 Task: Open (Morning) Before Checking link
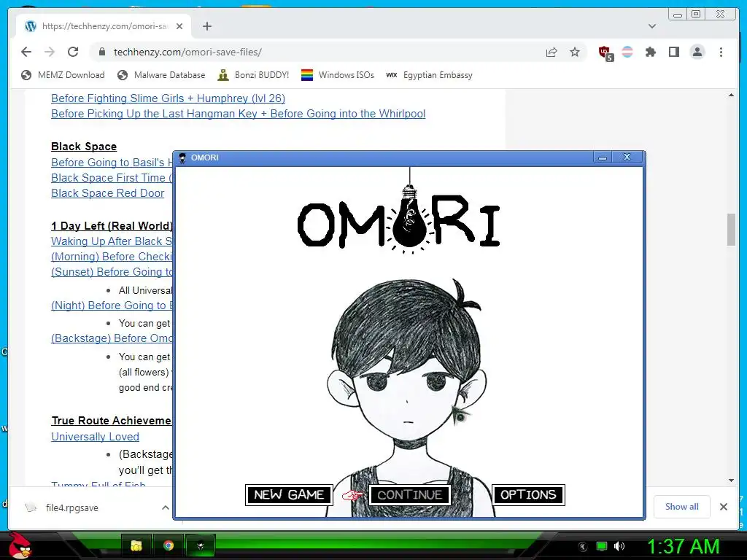pyautogui.click(x=112, y=256)
